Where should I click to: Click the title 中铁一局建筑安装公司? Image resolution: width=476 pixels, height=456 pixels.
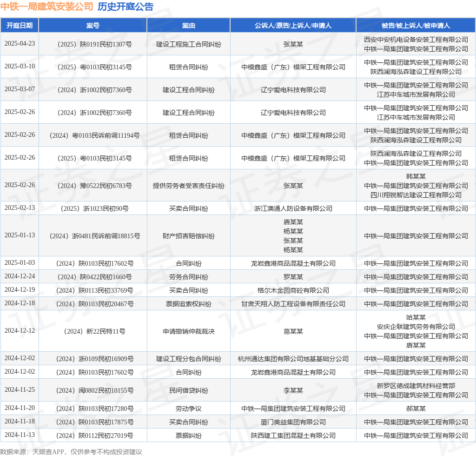coord(47,7)
